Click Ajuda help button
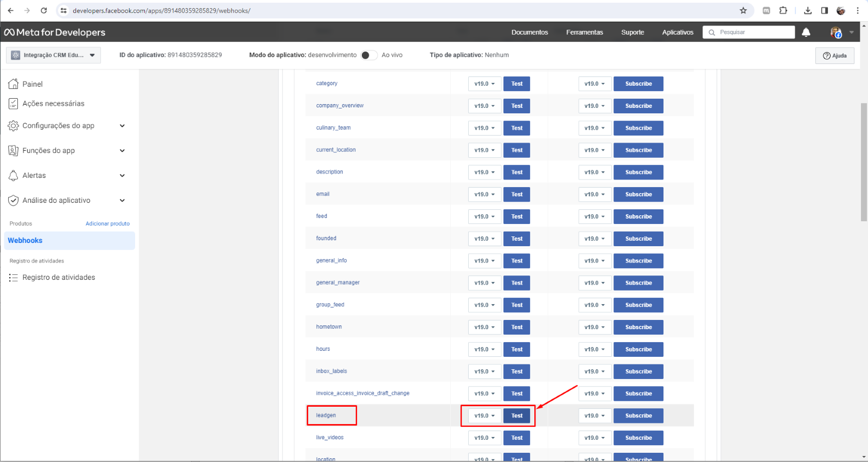The height and width of the screenshot is (462, 868). point(835,56)
